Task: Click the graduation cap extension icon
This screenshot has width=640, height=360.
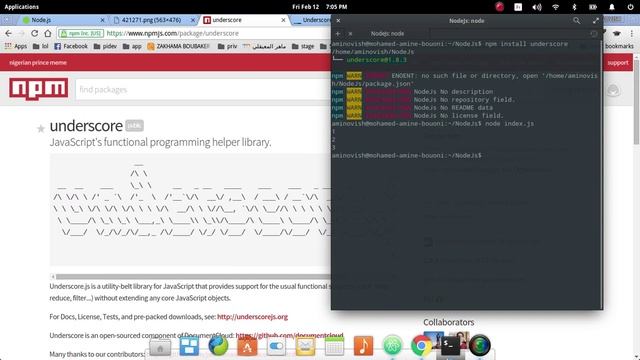Action: point(617,33)
